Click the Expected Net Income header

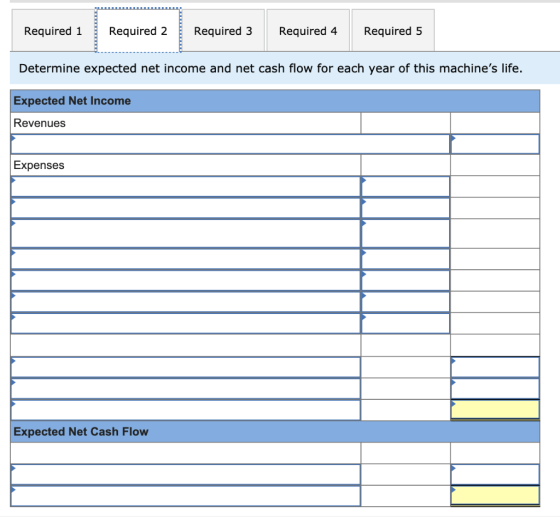pos(275,101)
